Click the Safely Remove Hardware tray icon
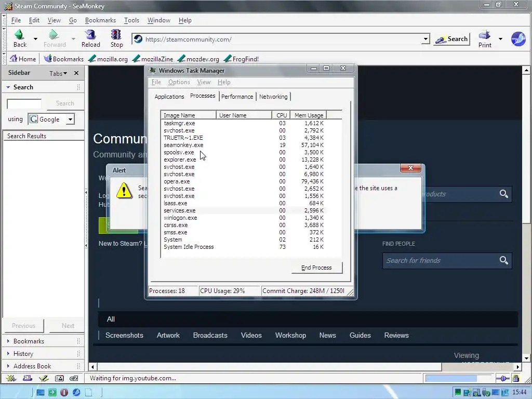Image resolution: width=532 pixels, height=399 pixels. click(486, 393)
